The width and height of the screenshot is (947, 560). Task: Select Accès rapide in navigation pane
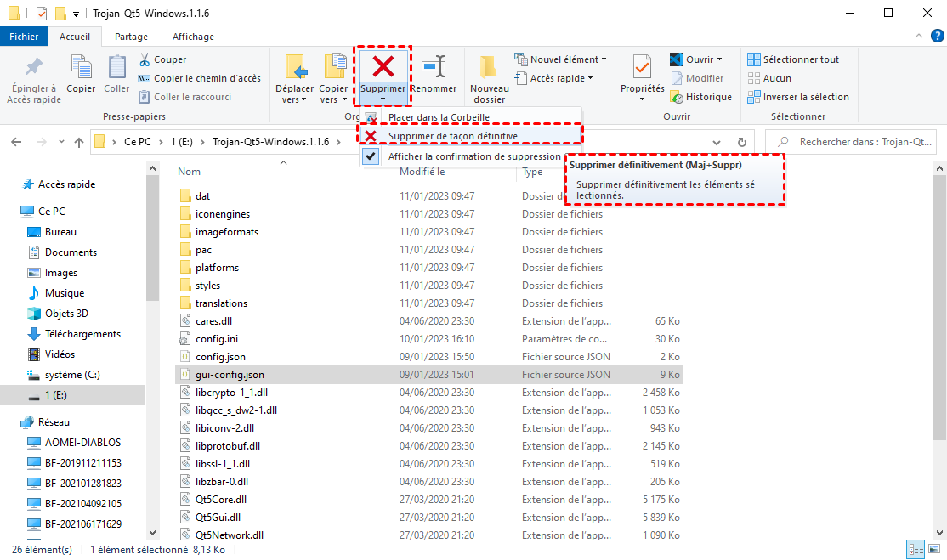pos(66,184)
